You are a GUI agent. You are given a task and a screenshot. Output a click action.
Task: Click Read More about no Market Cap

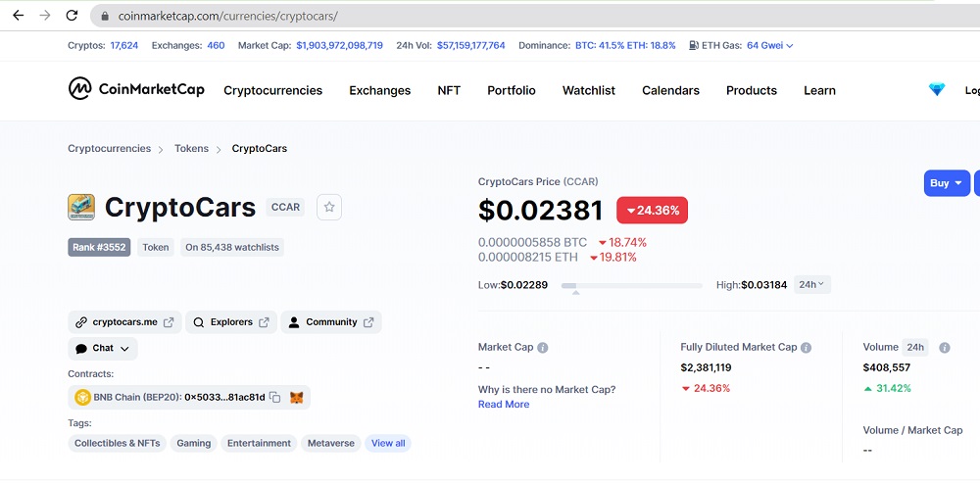504,405
